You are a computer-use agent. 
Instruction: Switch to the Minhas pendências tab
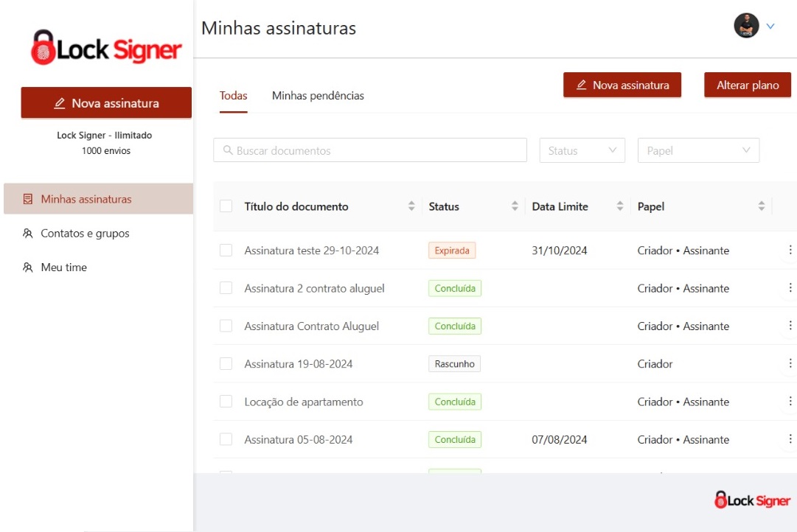(x=318, y=96)
